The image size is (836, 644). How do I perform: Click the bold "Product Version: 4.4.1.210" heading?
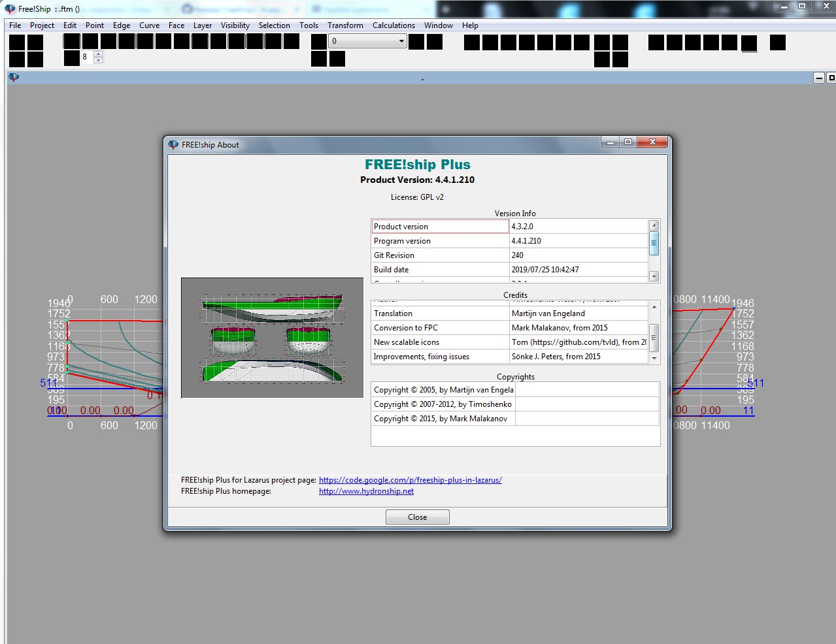[418, 180]
